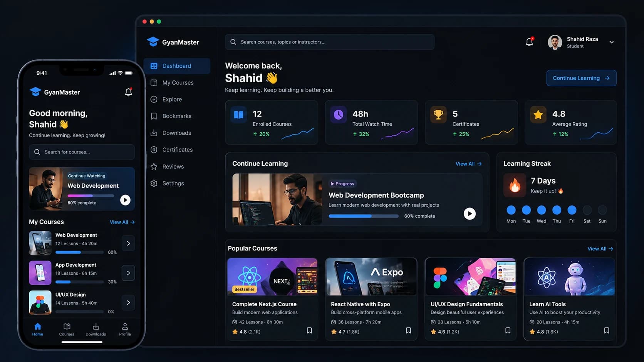This screenshot has width=644, height=362.
Task: Open notifications bell in desktop header
Action: pyautogui.click(x=530, y=42)
